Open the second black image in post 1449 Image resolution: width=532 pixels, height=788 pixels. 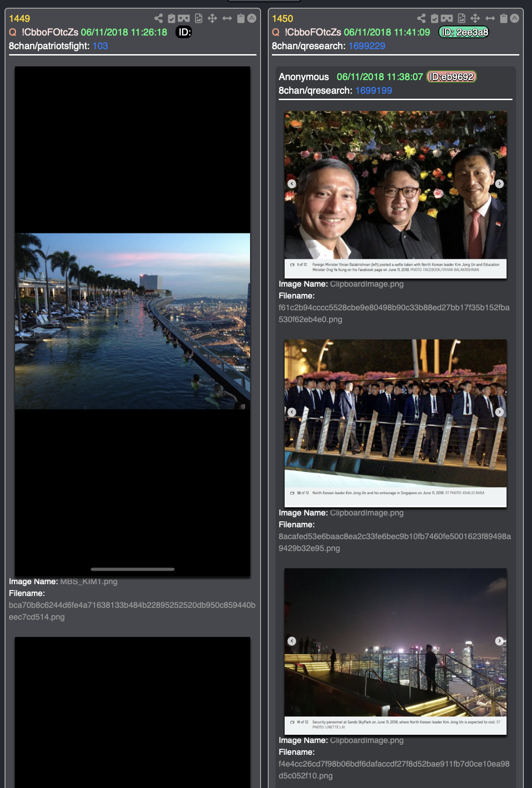[132, 712]
